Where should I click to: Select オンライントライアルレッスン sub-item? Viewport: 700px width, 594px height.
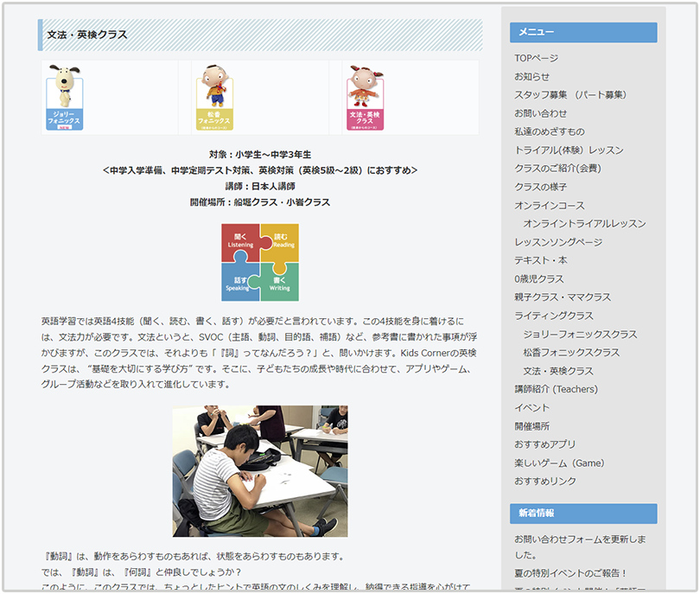tap(584, 223)
